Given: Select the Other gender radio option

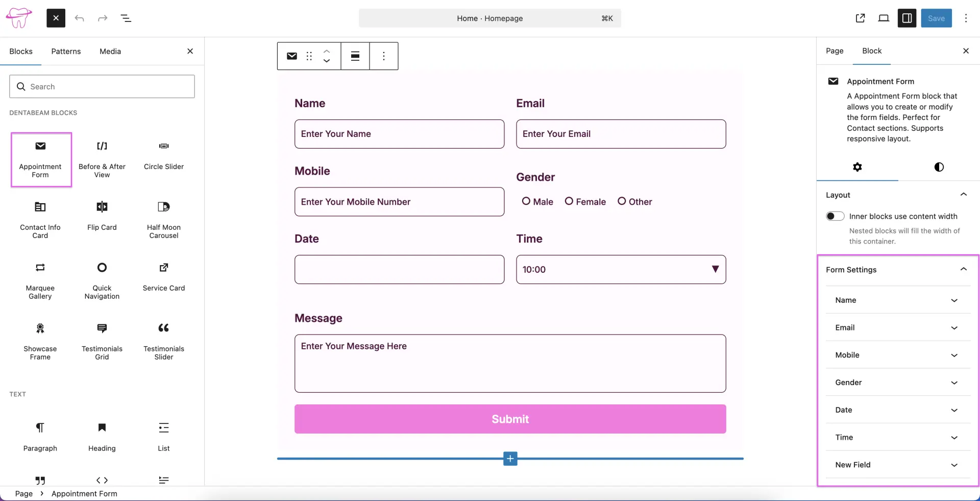Looking at the screenshot, I should (x=622, y=201).
